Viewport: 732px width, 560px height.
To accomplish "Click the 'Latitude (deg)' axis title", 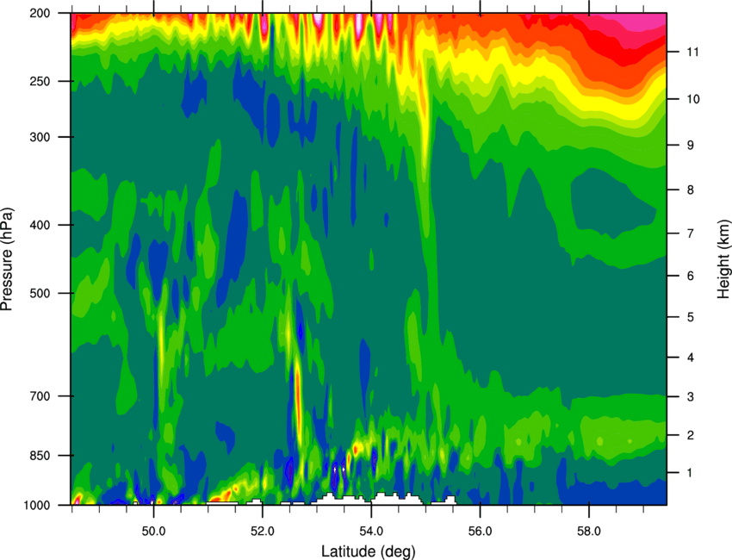I will pyautogui.click(x=368, y=551).
